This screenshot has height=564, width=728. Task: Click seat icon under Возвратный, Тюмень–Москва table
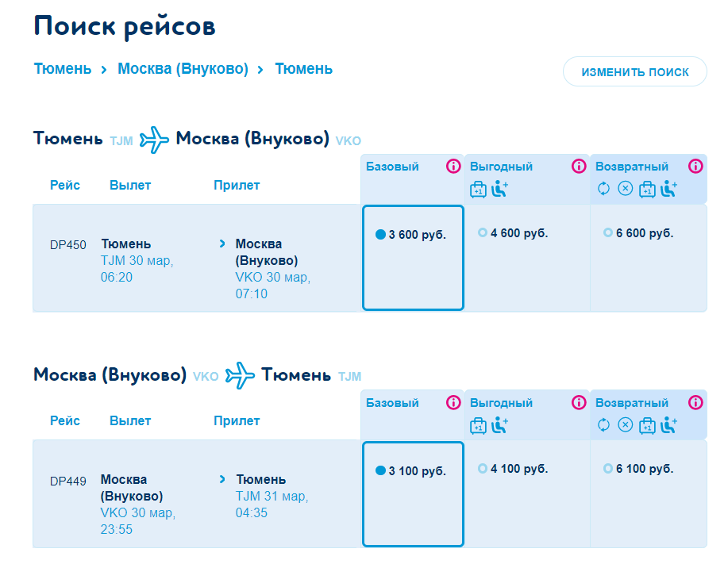669,189
